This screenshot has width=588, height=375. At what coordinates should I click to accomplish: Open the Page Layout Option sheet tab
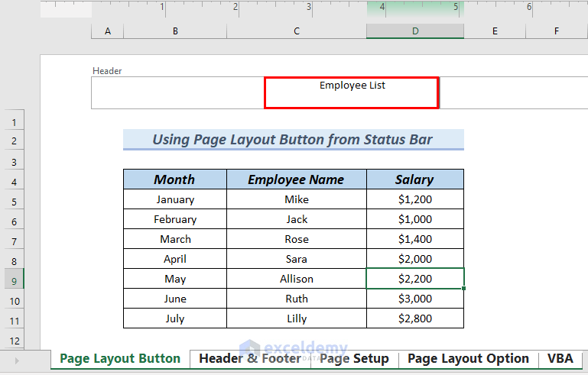click(x=469, y=359)
